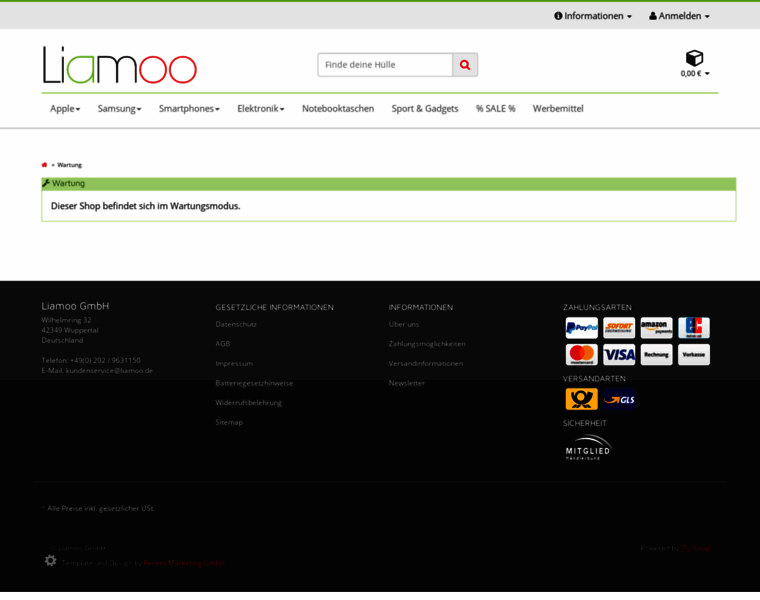The height and width of the screenshot is (600, 760).
Task: Click the Telefon number line in footer
Action: [91, 361]
